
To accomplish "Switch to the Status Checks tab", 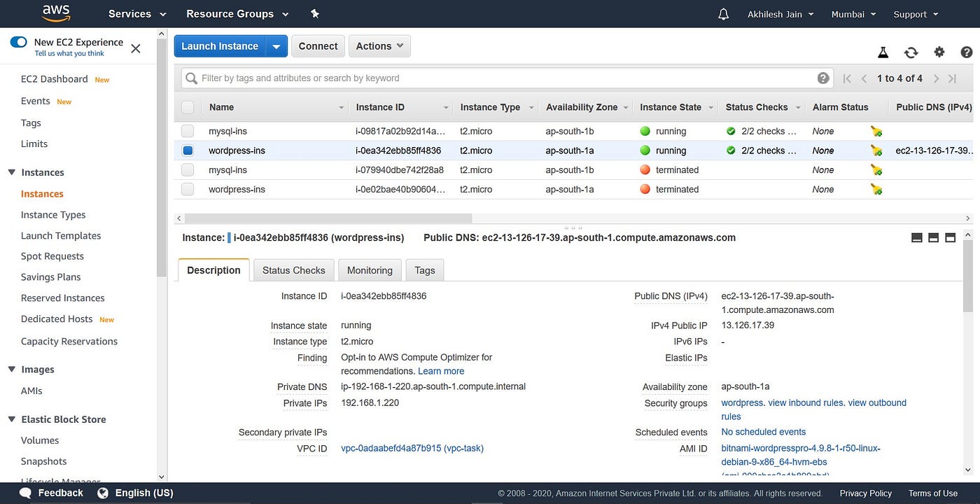I will coord(294,270).
